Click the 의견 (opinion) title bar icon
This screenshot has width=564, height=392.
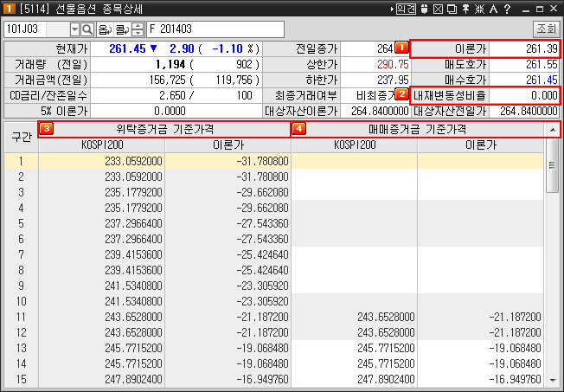tap(406, 9)
